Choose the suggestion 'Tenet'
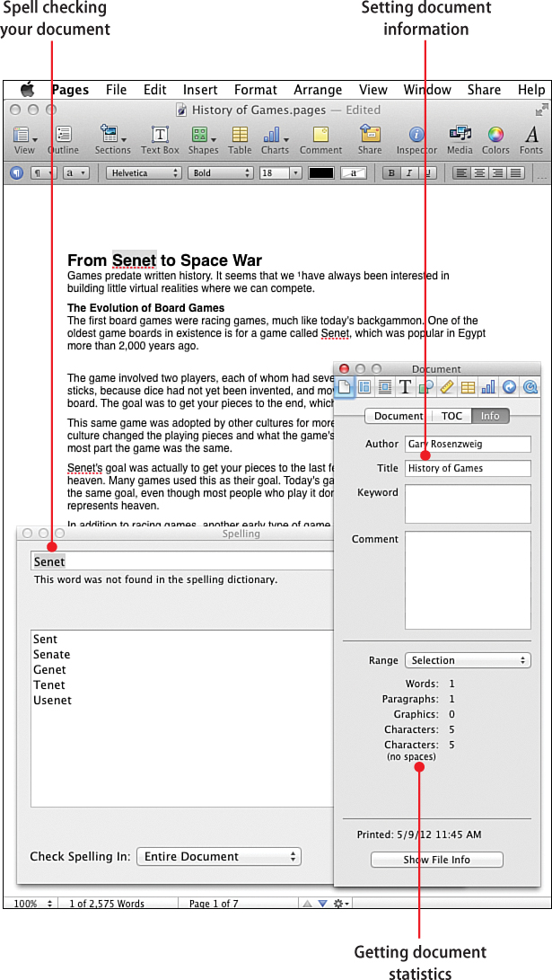 [x=49, y=685]
